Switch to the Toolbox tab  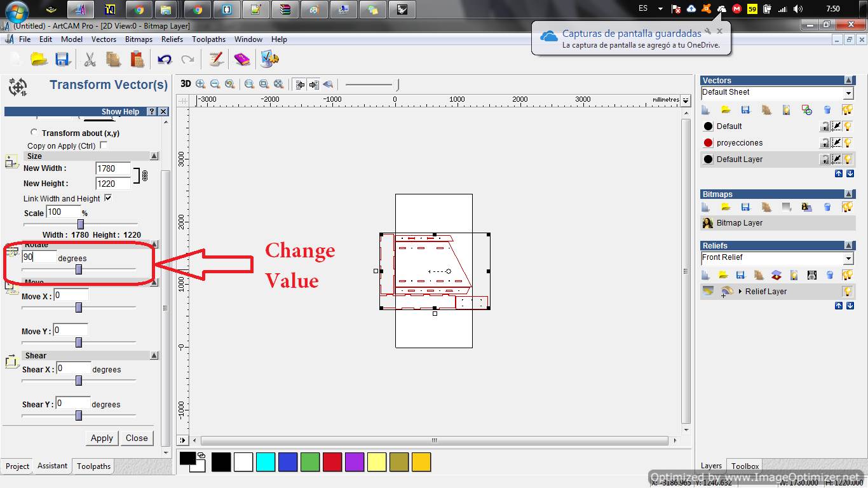(745, 466)
